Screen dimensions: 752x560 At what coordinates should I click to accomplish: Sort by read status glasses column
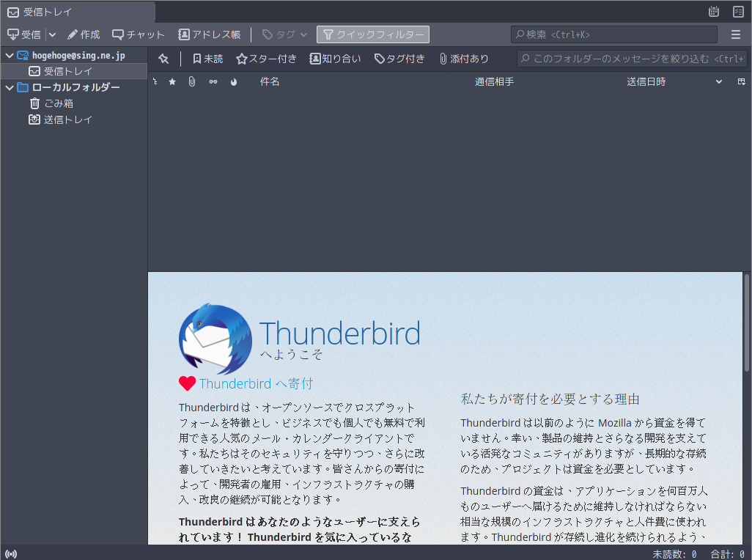point(213,82)
